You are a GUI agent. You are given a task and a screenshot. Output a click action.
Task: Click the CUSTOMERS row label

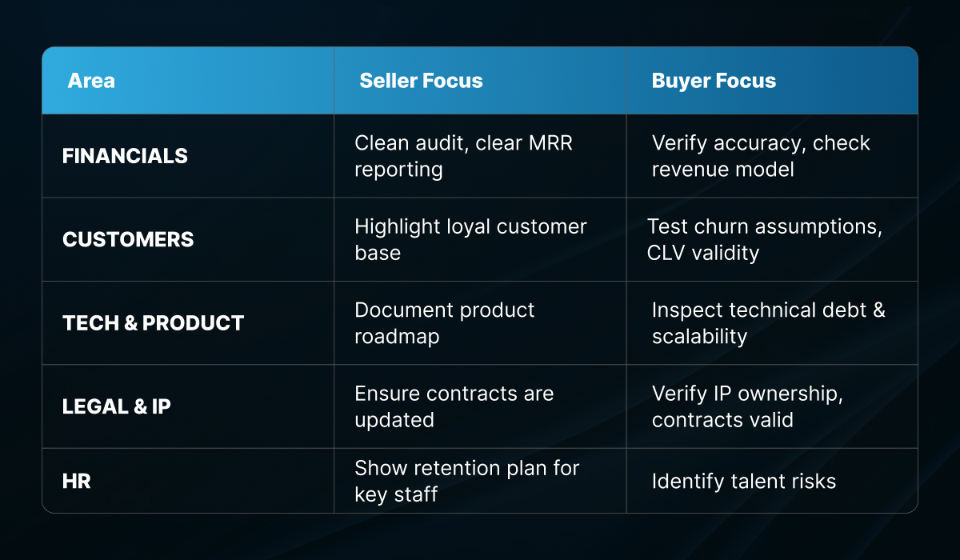coord(128,239)
